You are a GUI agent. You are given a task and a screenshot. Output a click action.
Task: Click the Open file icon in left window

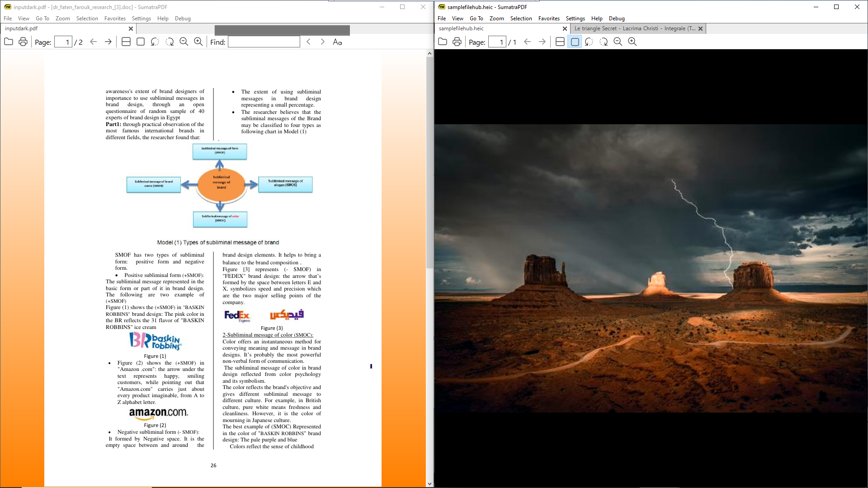click(x=9, y=42)
